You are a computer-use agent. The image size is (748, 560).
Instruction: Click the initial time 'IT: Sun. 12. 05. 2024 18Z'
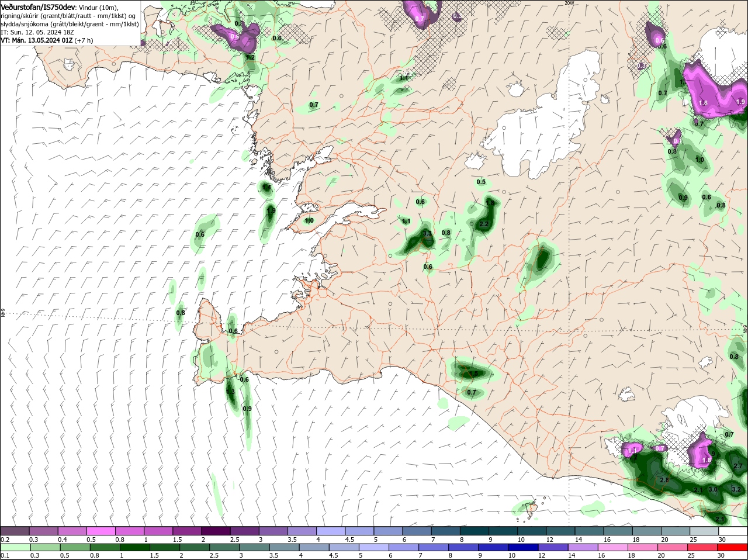click(37, 32)
